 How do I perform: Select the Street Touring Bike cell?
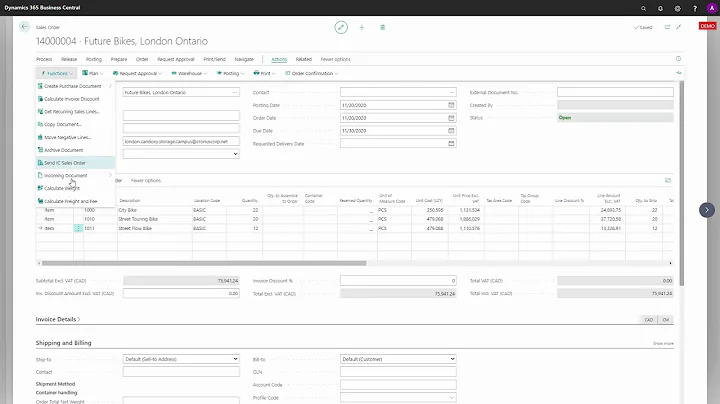pos(155,219)
